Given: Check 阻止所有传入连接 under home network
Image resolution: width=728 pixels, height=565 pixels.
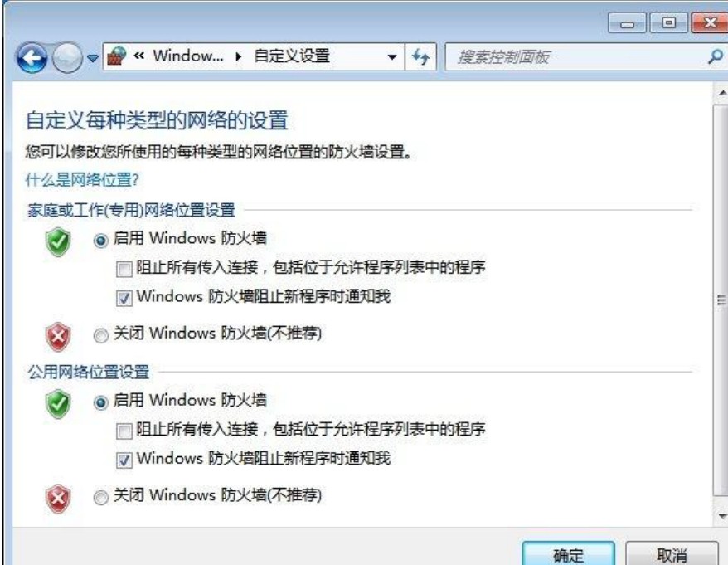Looking at the screenshot, I should [x=124, y=269].
